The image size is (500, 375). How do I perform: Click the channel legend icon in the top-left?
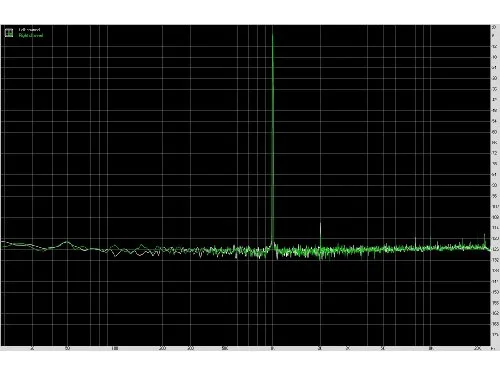click(x=9, y=33)
